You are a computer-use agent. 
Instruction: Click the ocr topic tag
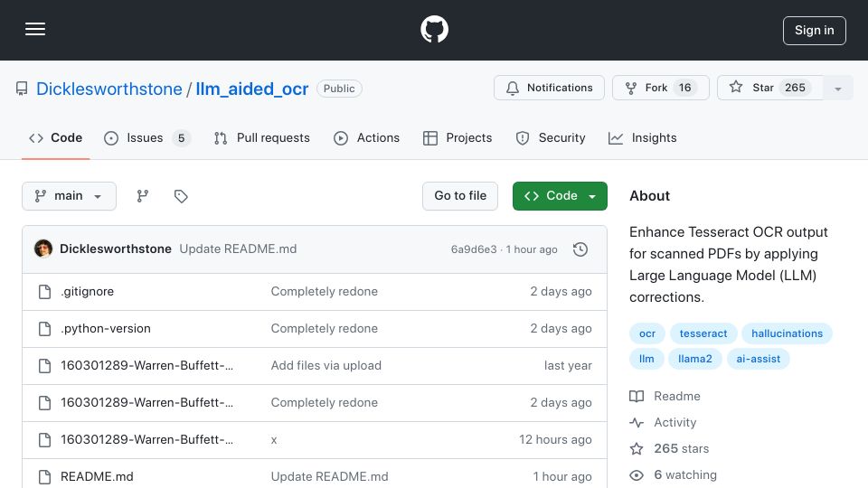[647, 333]
